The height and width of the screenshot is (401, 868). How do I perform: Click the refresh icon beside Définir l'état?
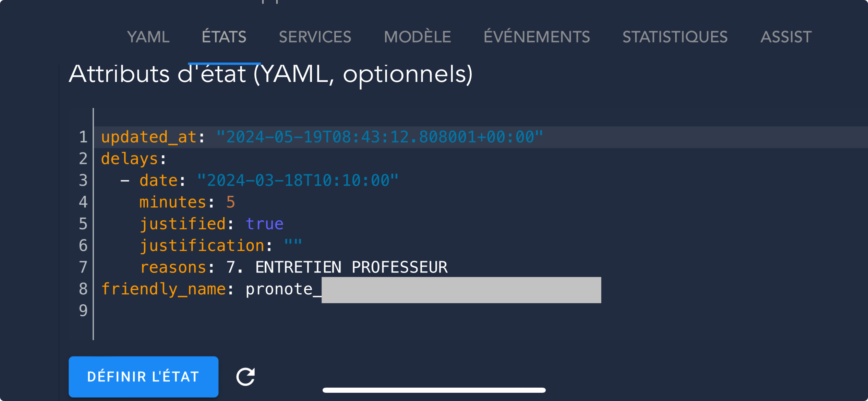(x=245, y=377)
